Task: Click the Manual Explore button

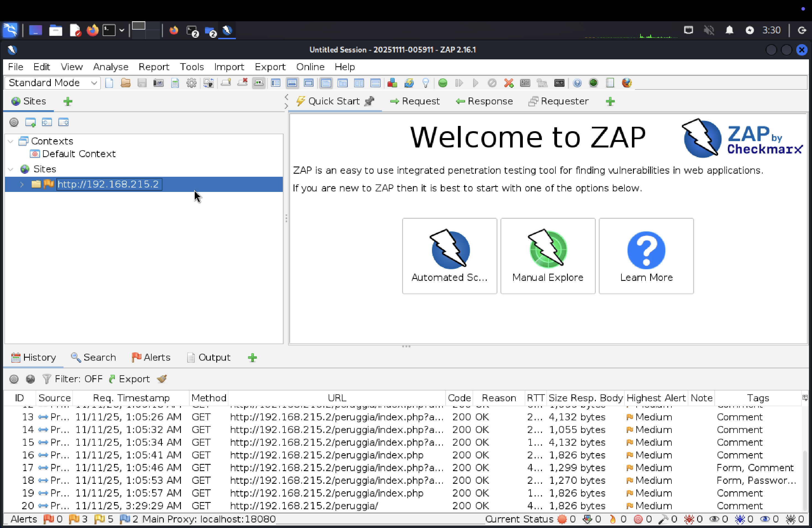Action: [548, 256]
